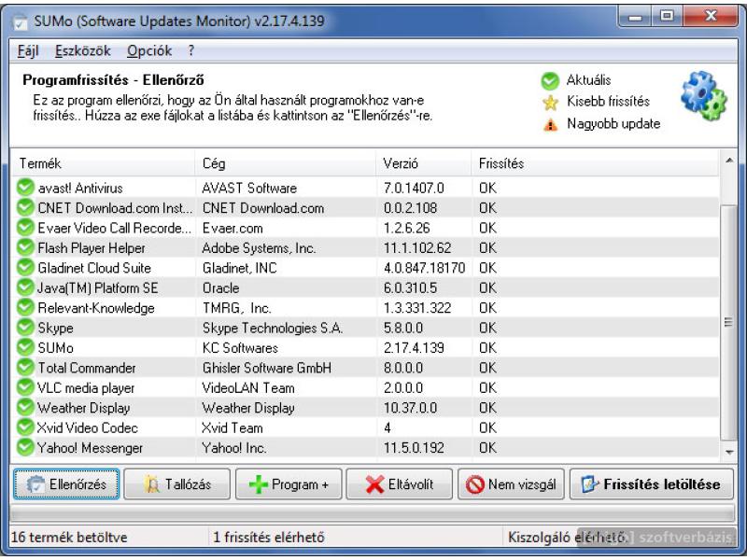Select the Yahoo! Messenger product name
The width and height of the screenshot is (747, 560).
[x=90, y=448]
